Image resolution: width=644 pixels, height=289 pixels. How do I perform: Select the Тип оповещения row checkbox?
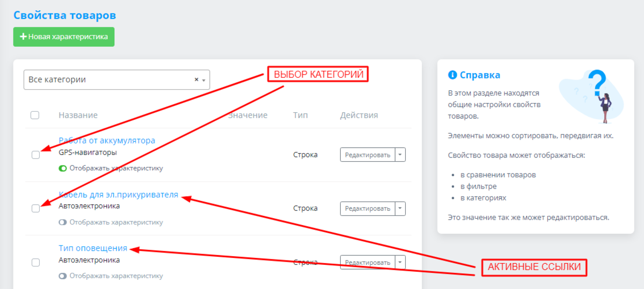(35, 263)
